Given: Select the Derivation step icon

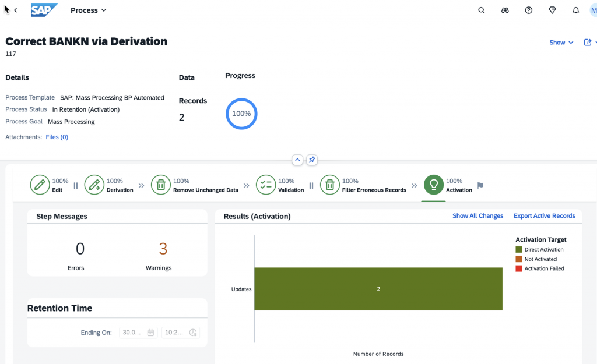Looking at the screenshot, I should click(94, 185).
